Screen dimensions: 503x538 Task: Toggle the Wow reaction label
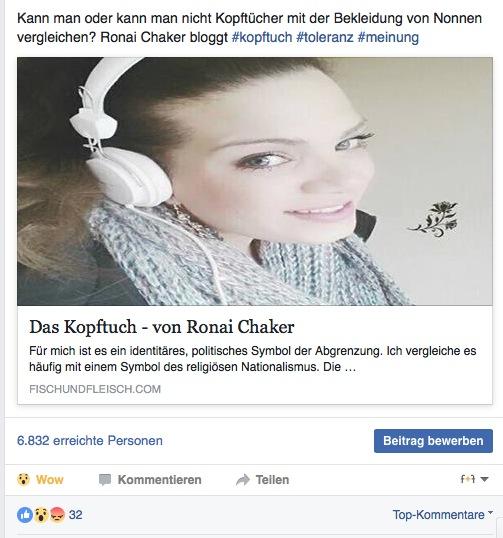click(50, 480)
